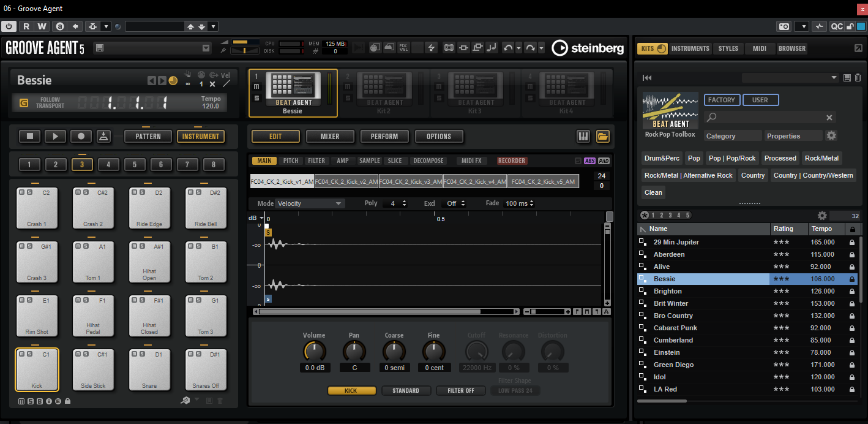The width and height of the screenshot is (868, 424).
Task: Switch to the INSTRUMENTS tab
Action: point(690,48)
